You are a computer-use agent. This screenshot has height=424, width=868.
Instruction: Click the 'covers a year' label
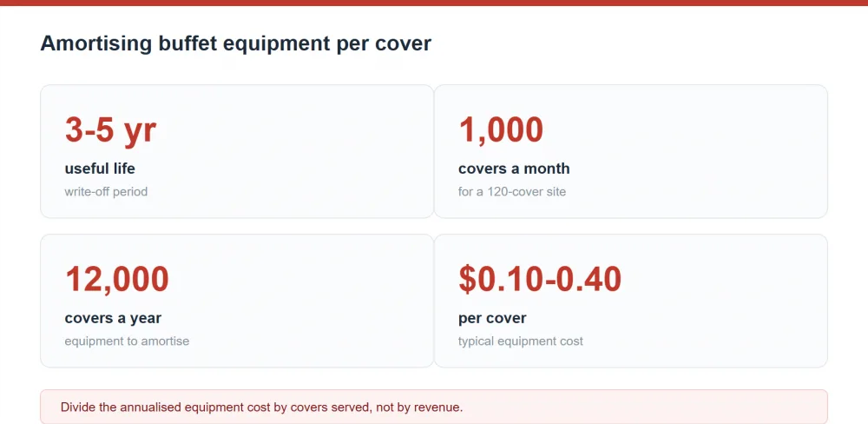(x=113, y=318)
